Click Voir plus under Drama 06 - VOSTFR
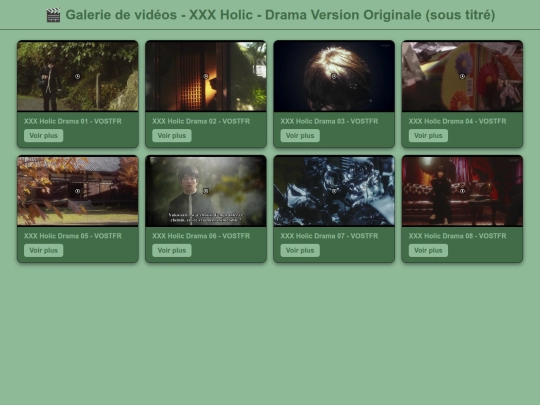 172,250
